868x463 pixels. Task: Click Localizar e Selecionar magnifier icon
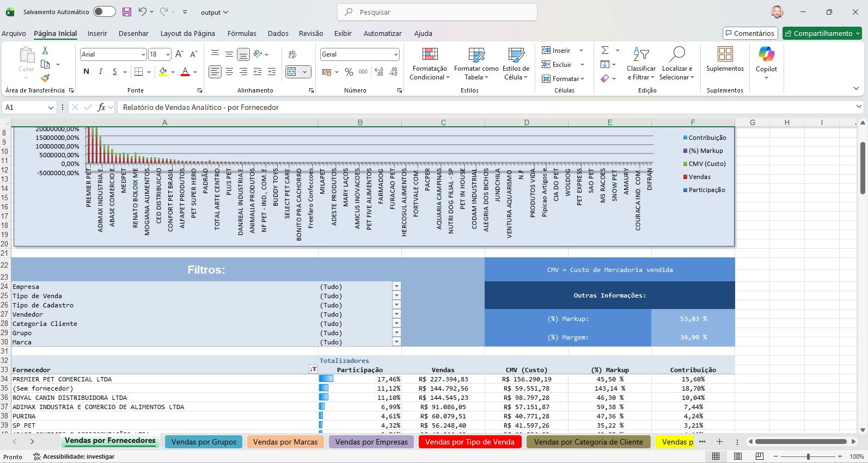click(677, 54)
